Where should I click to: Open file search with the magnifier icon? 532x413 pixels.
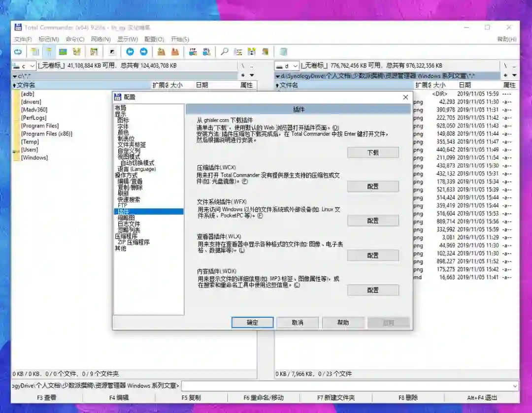tap(224, 52)
